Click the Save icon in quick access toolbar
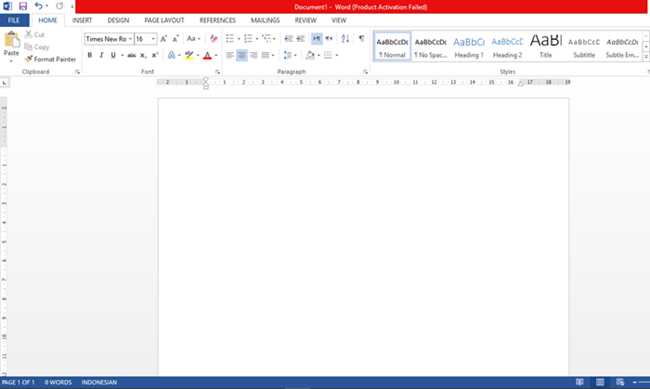 [x=23, y=6]
